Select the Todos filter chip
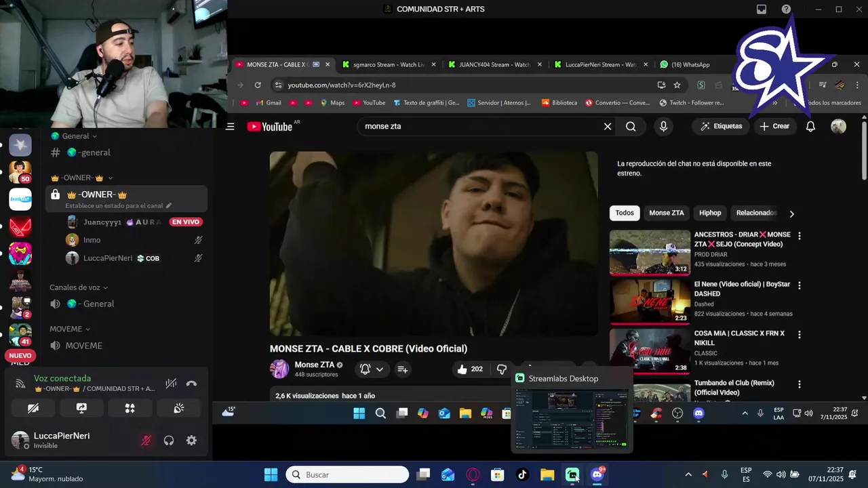The image size is (868, 488). pos(625,213)
